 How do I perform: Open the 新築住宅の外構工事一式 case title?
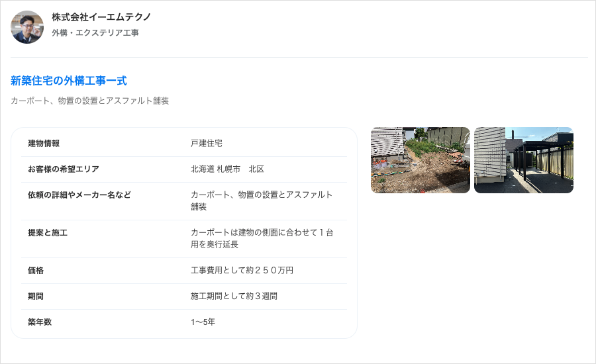[69, 81]
